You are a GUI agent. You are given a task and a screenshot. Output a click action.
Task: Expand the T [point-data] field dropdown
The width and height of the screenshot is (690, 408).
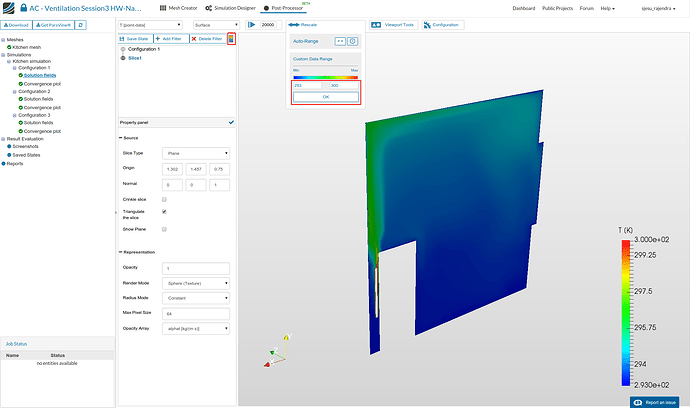151,24
